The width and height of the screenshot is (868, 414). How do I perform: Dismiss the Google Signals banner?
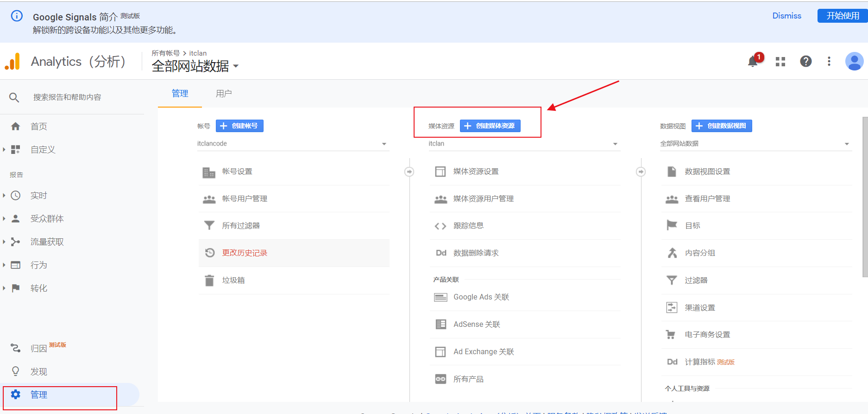[786, 16]
